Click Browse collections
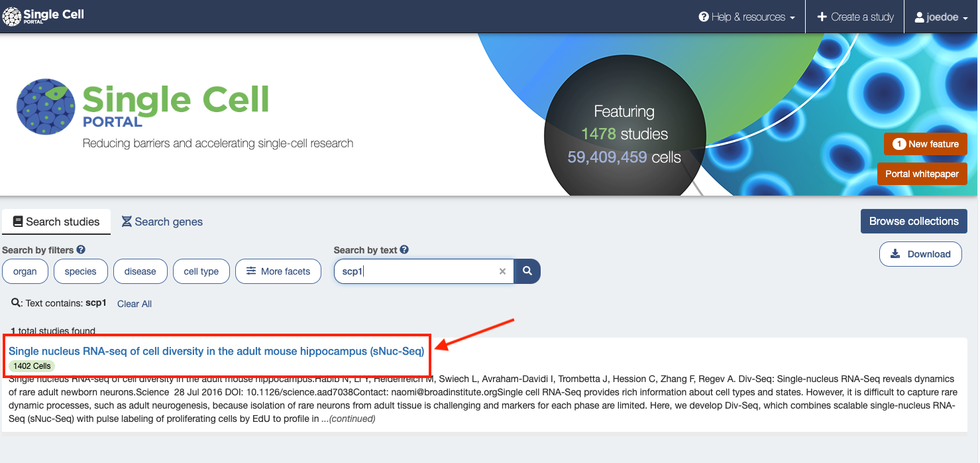The width and height of the screenshot is (980, 463). coord(914,222)
